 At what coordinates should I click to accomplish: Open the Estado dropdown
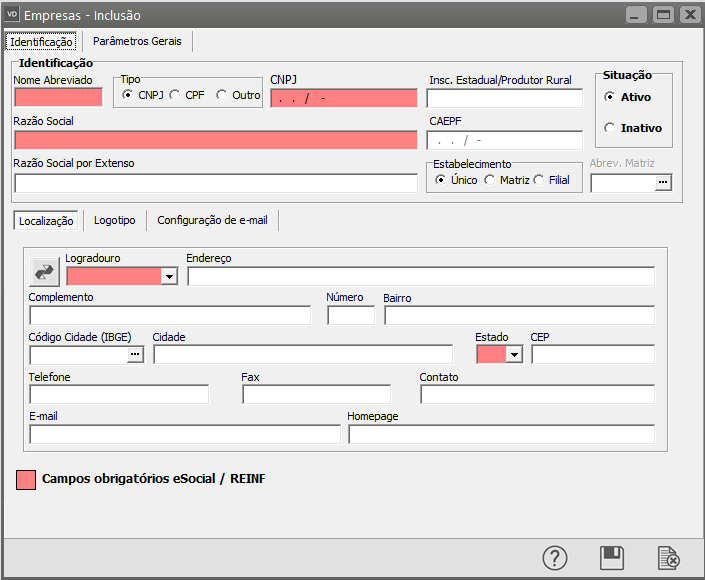click(515, 354)
